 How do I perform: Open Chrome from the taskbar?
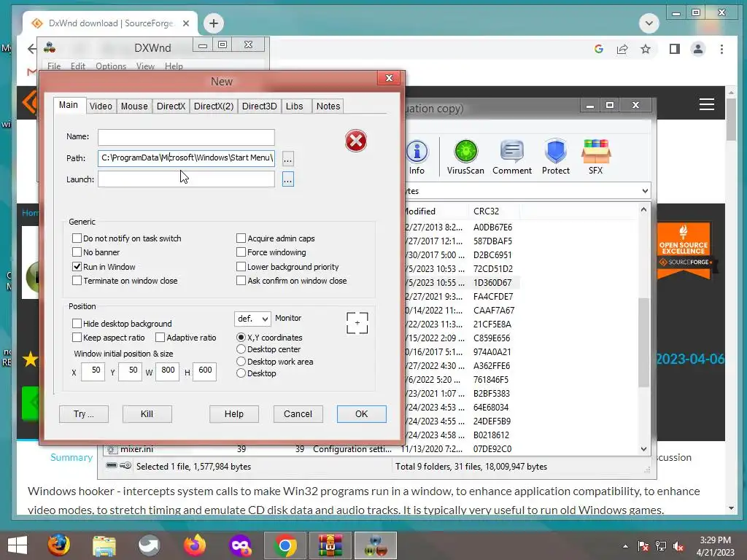pyautogui.click(x=285, y=545)
